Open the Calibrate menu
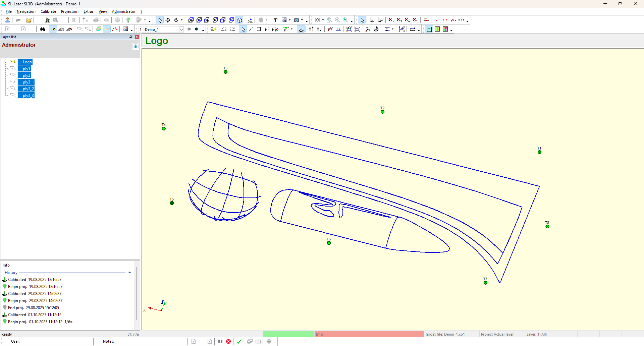644x346 pixels. pos(48,11)
